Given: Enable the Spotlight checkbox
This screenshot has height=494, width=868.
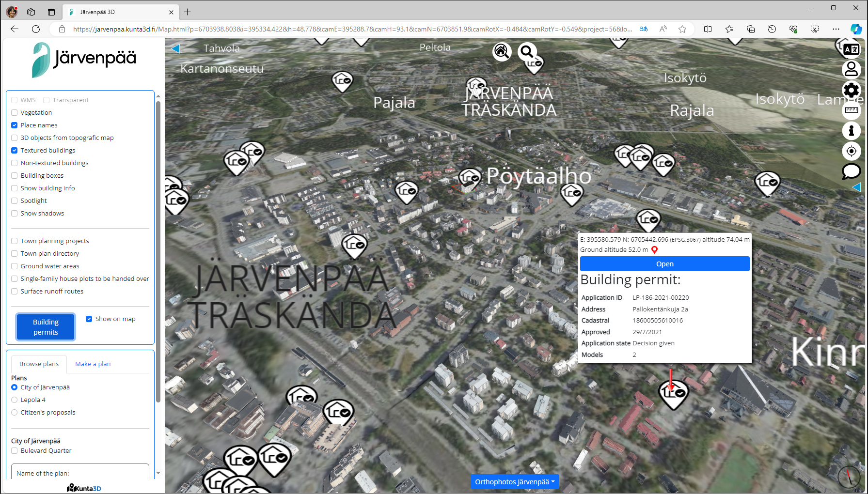Looking at the screenshot, I should pyautogui.click(x=15, y=201).
